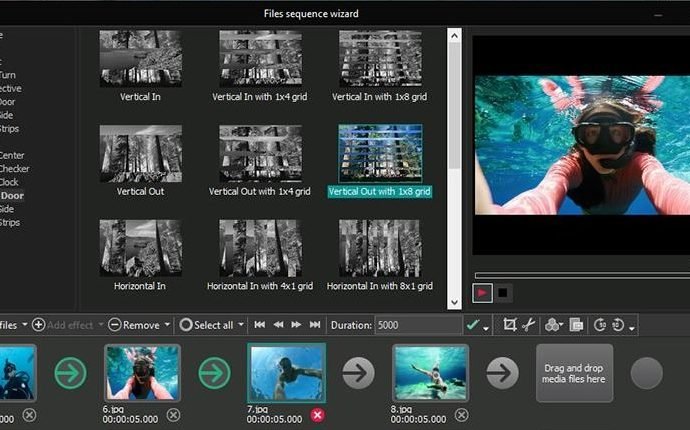Click green transition arrow after 6.jpg
The width and height of the screenshot is (690, 430).
[214, 373]
